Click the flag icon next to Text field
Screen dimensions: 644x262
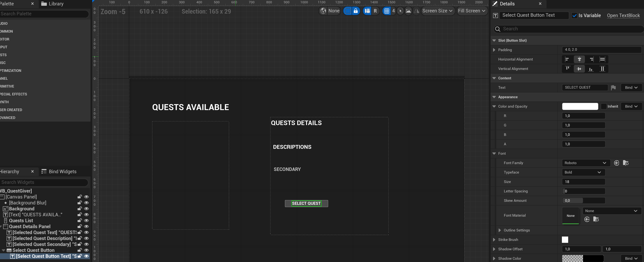613,88
